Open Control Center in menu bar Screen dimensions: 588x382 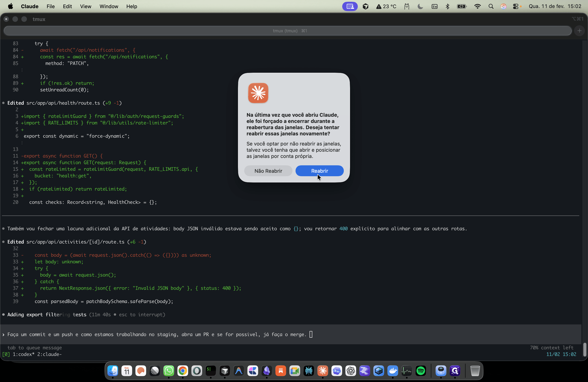tap(516, 6)
